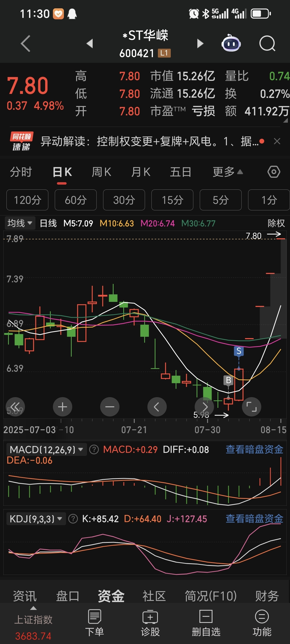Zoom out chart with minus button
Screen dimensions: 290x644
pyautogui.click(x=110, y=407)
